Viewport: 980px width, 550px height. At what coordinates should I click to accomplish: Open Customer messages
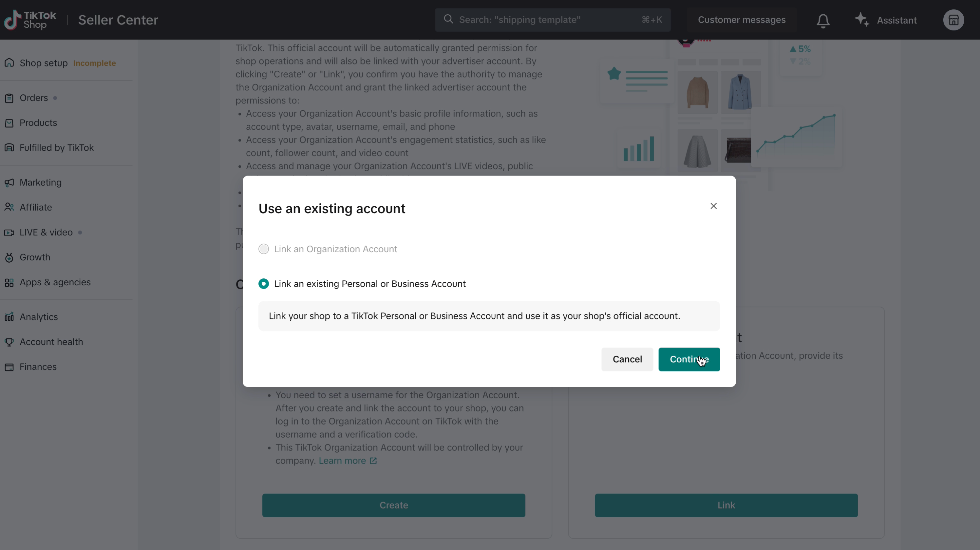pos(741,20)
